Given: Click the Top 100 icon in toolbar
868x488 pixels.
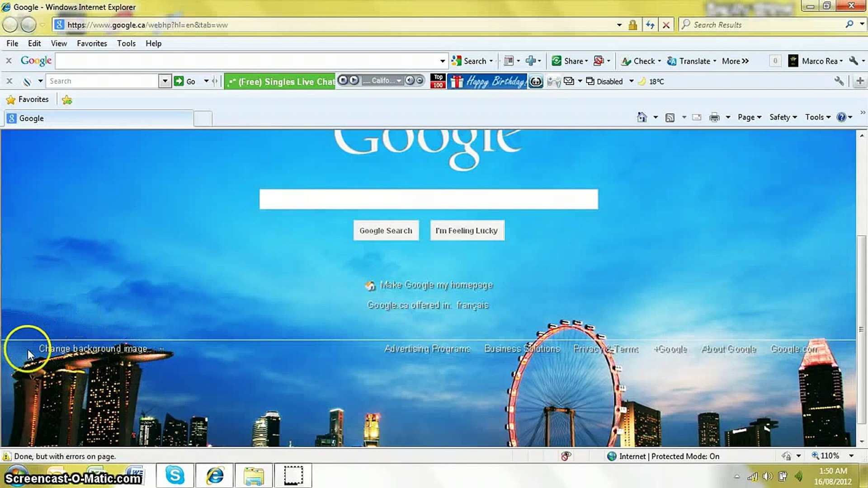Looking at the screenshot, I should coord(438,81).
